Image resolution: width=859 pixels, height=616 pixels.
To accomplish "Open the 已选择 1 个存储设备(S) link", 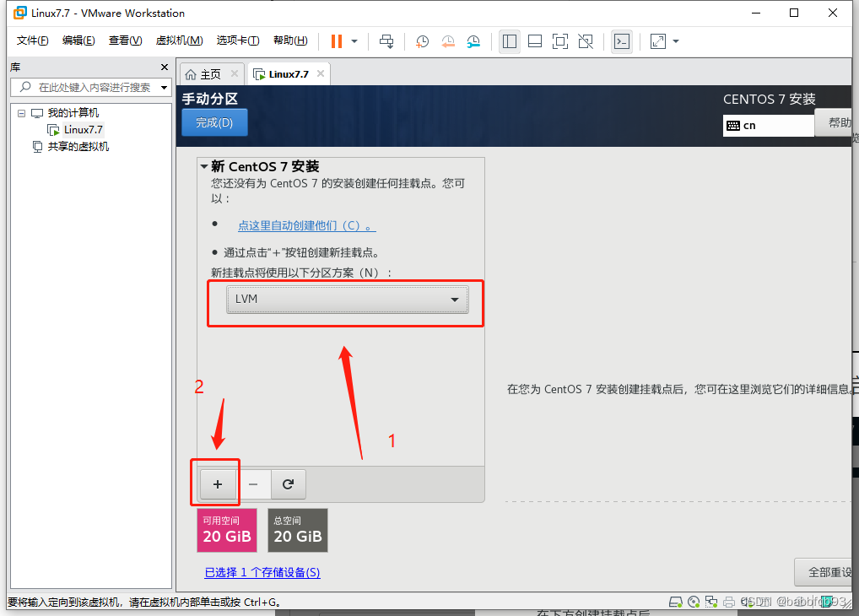I will point(262,572).
